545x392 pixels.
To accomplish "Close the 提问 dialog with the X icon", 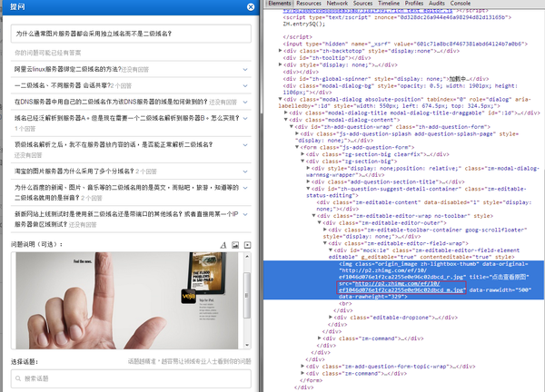I will tap(251, 7).
